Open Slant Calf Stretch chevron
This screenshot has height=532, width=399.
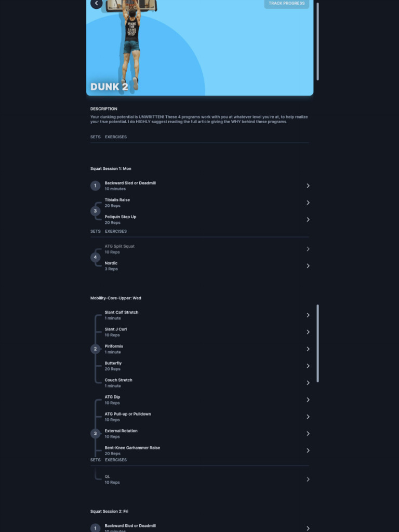click(308, 315)
